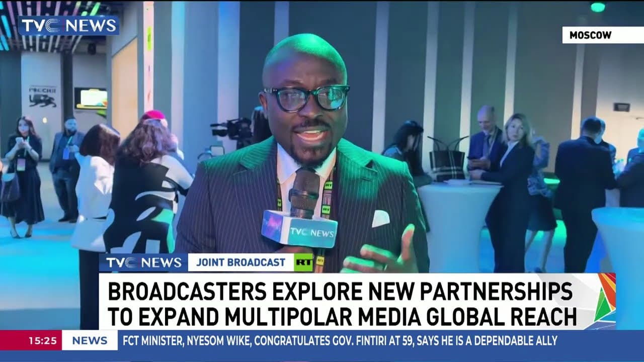This screenshot has height=362, width=644.
Task: Click the JOINT BROADCAST label
Action: 240,262
